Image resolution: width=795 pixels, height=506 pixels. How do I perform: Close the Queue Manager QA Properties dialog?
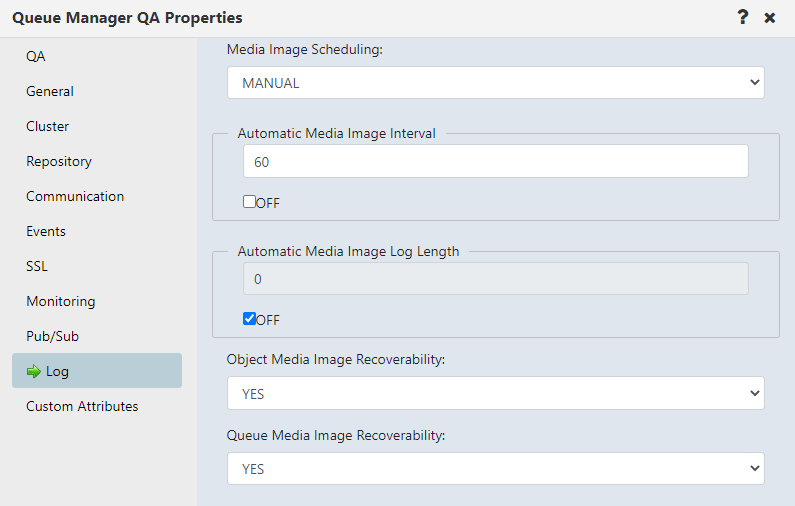pyautogui.click(x=770, y=18)
